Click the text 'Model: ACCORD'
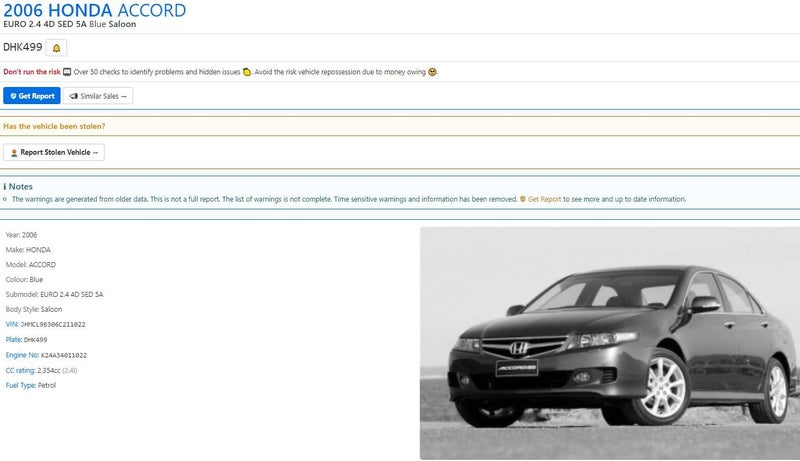This screenshot has width=800, height=461. [x=31, y=265]
